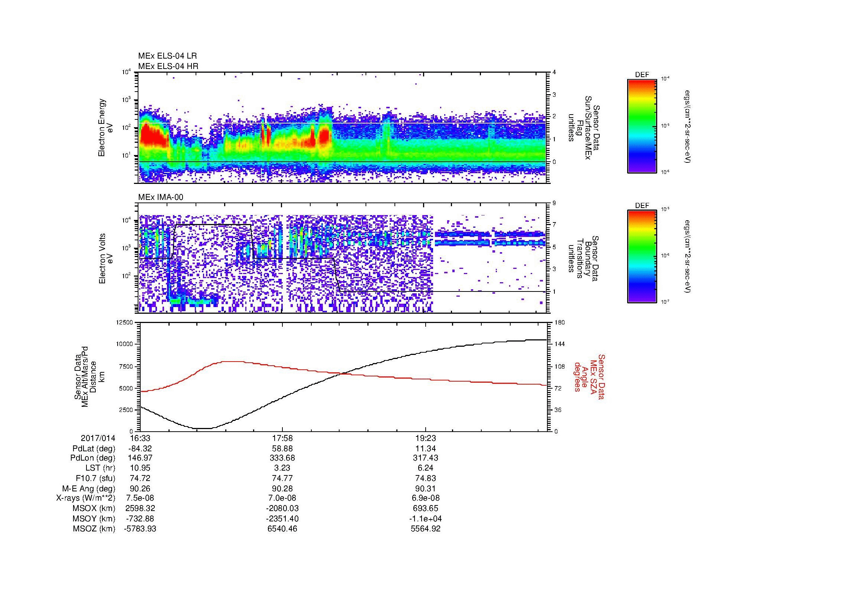The height and width of the screenshot is (613, 868).
Task: Click the PdLat value 58.88
Action: point(282,449)
